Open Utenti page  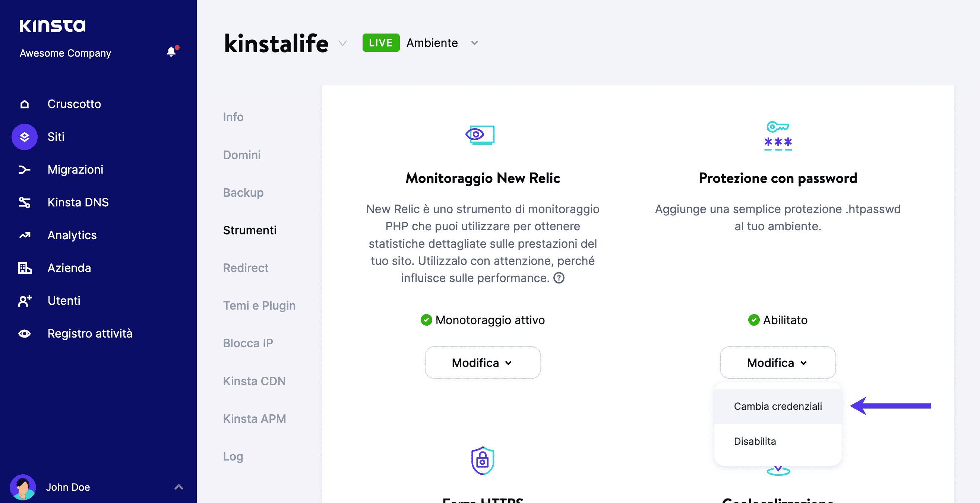[x=64, y=301]
